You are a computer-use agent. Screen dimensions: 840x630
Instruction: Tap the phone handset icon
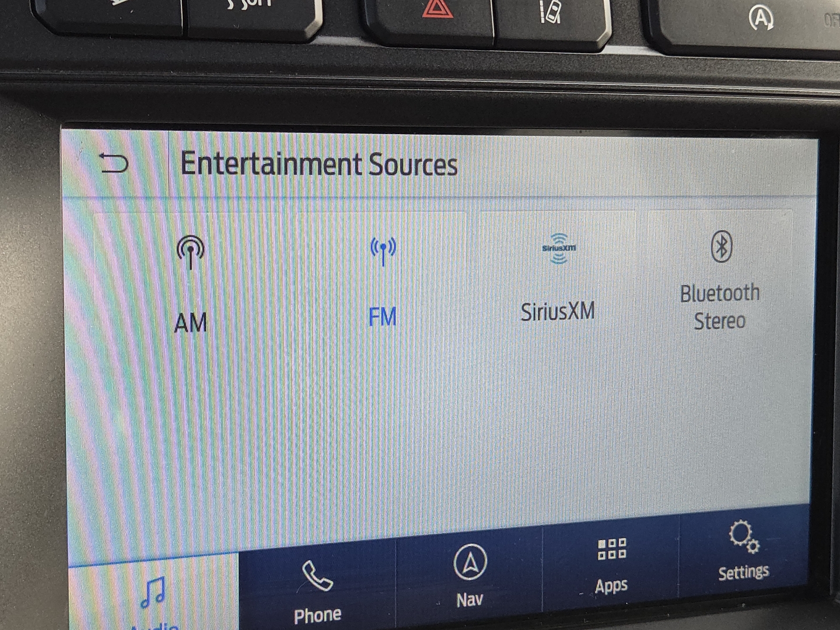[317, 576]
